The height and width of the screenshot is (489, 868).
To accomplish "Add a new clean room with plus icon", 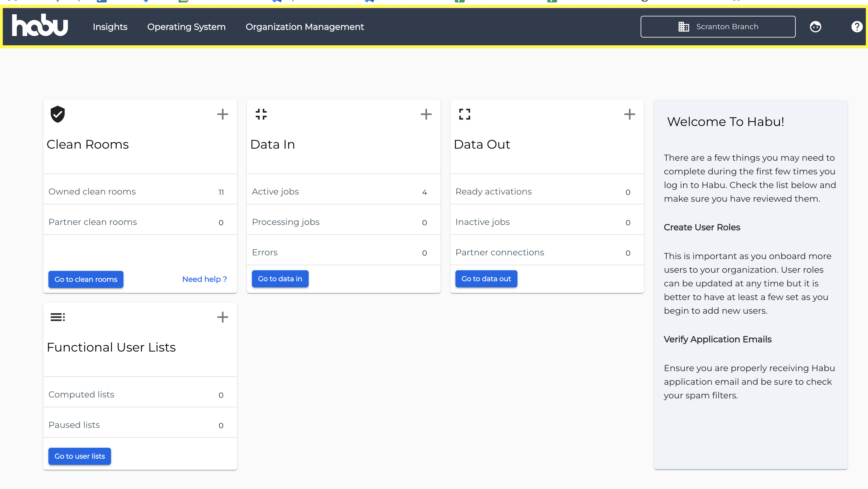I will point(222,114).
